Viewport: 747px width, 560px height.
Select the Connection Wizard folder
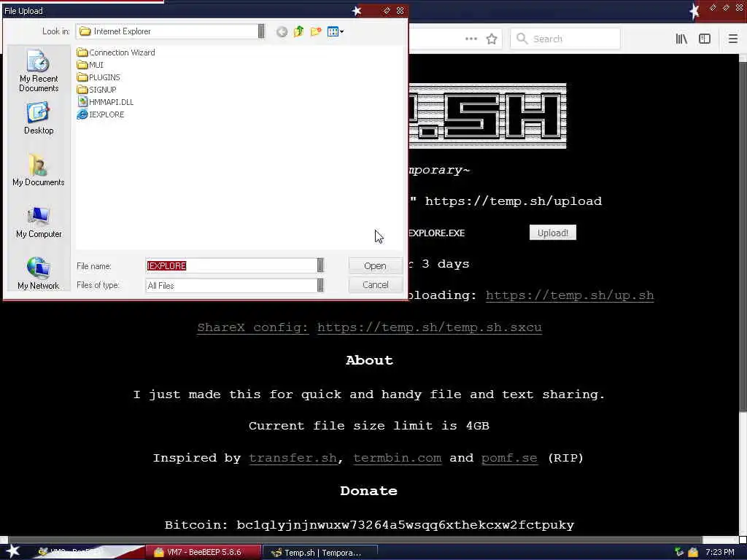coord(116,52)
